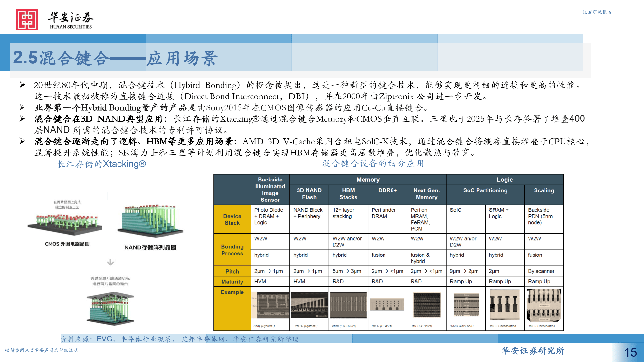Click the page number 15
The width and height of the screenshot is (644, 362).
click(x=631, y=352)
